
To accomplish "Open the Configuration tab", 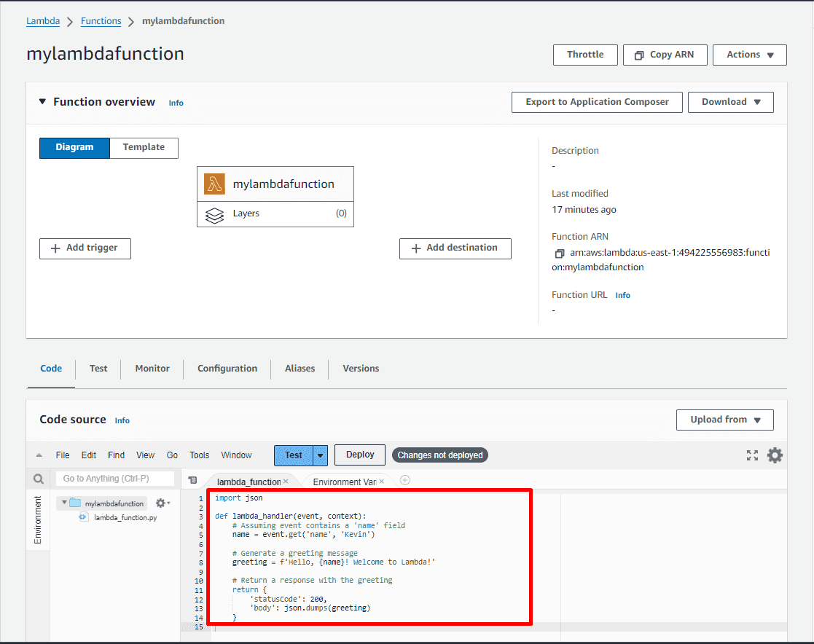I will click(x=227, y=369).
